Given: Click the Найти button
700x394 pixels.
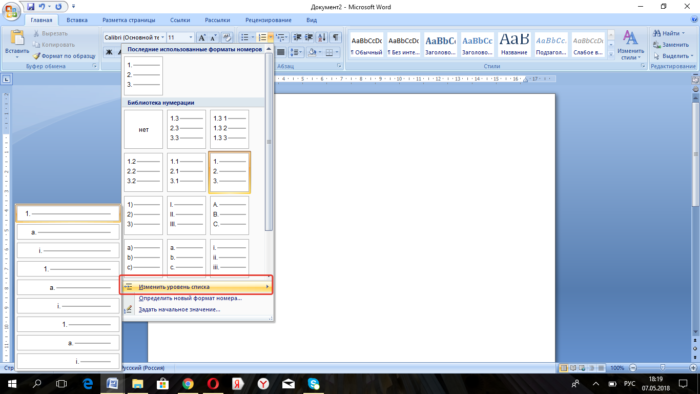Looking at the screenshot, I should coord(669,33).
